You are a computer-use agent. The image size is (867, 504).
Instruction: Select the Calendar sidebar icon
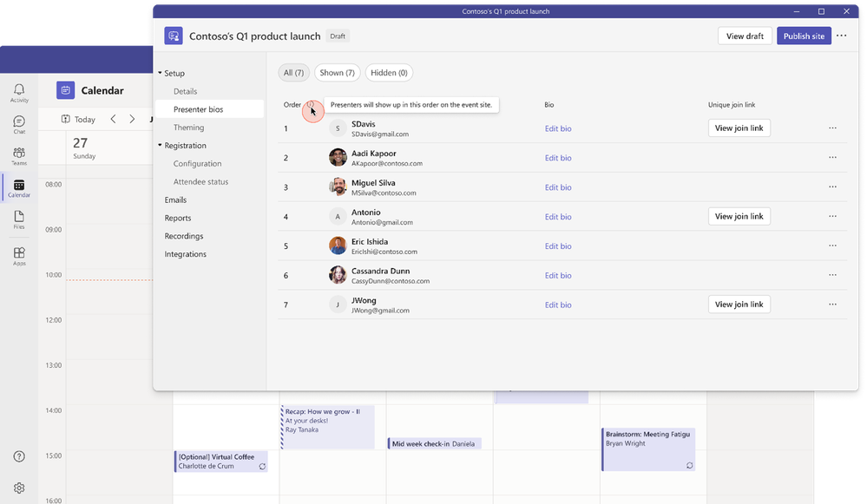pos(19,188)
